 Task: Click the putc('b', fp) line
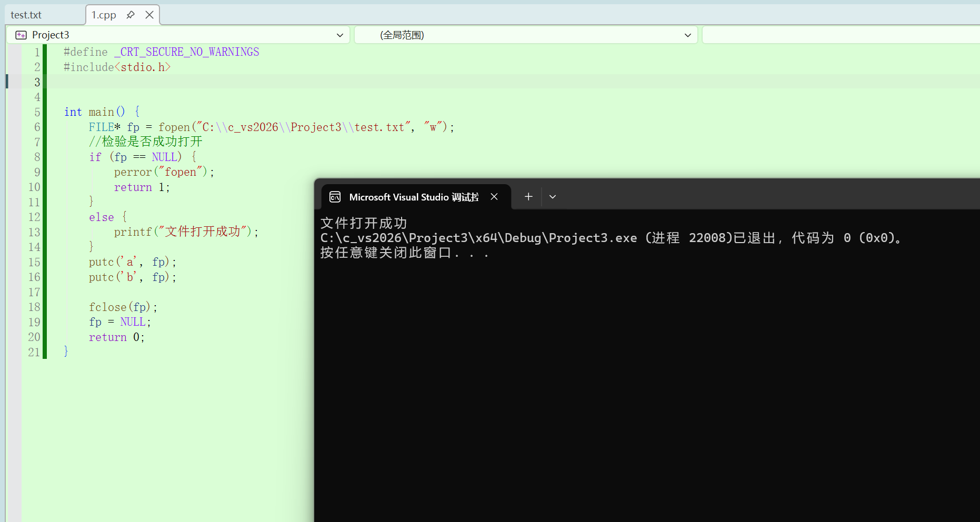(133, 277)
